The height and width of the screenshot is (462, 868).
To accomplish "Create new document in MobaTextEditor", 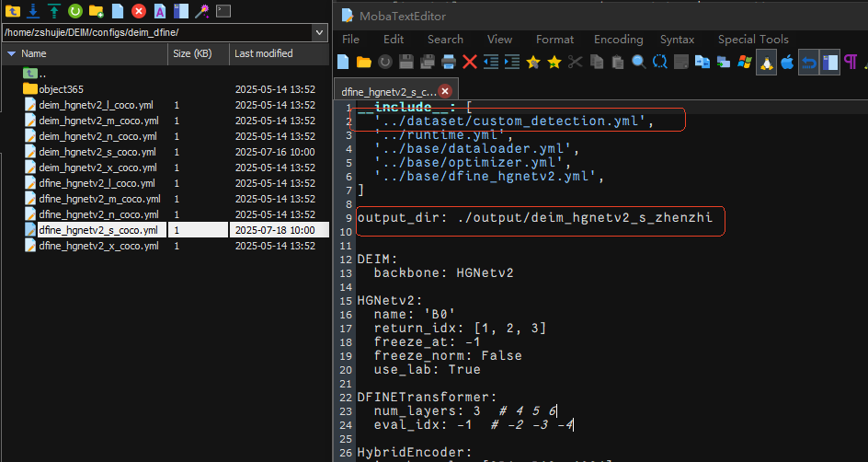I will [x=343, y=62].
